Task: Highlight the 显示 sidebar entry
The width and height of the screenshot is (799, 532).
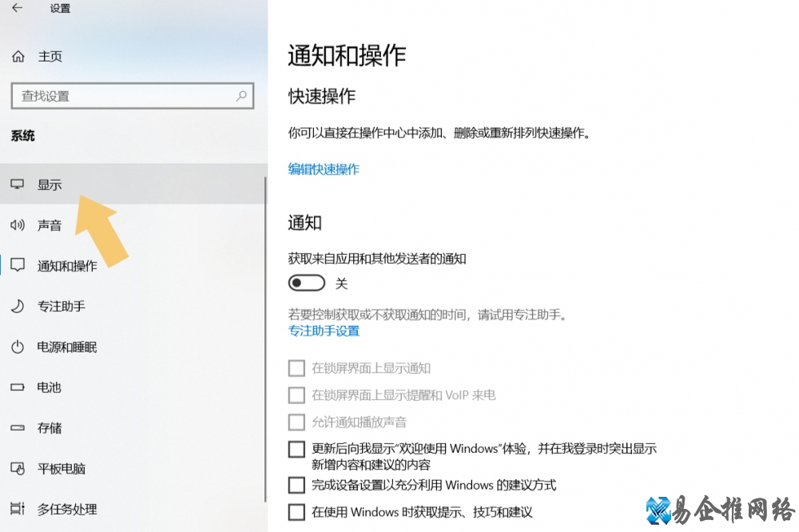Action: [x=50, y=184]
